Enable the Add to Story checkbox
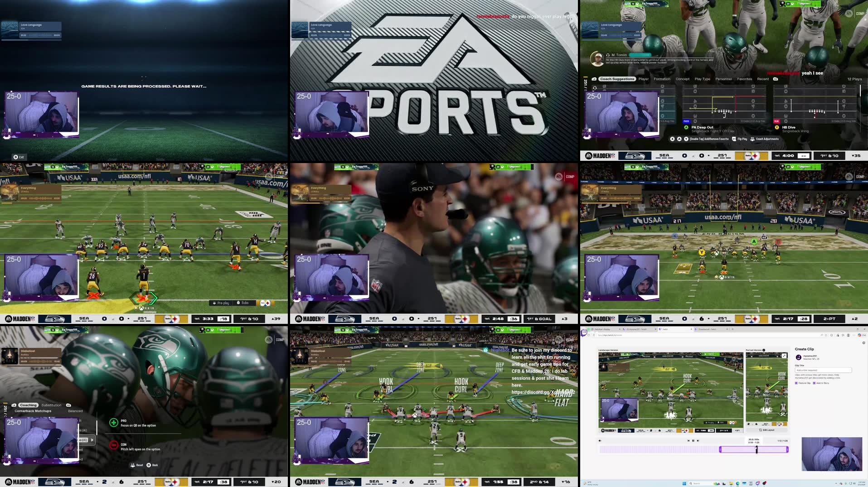The image size is (868, 487). point(814,383)
